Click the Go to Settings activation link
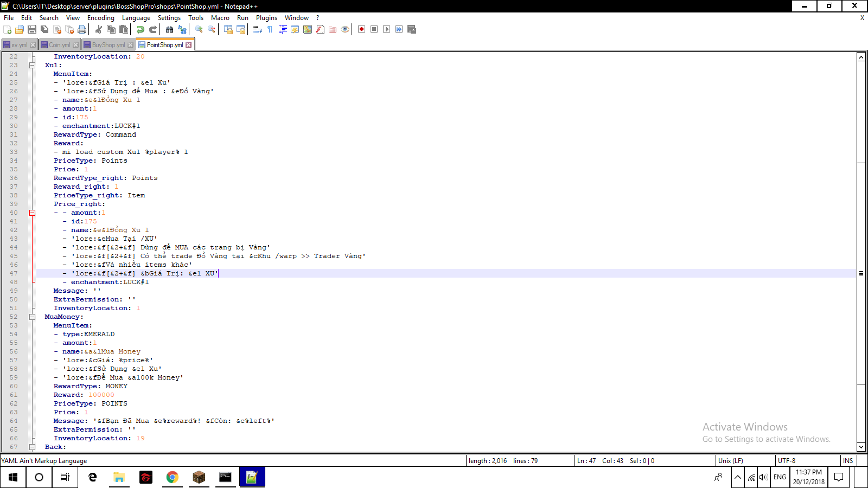This screenshot has width=868, height=488. 766,439
